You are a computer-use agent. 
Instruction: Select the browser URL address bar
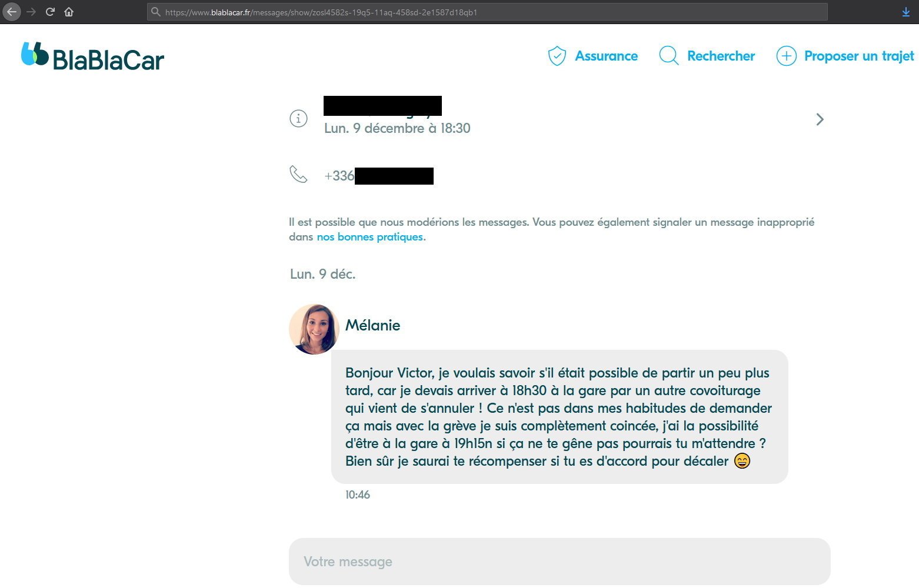point(487,12)
